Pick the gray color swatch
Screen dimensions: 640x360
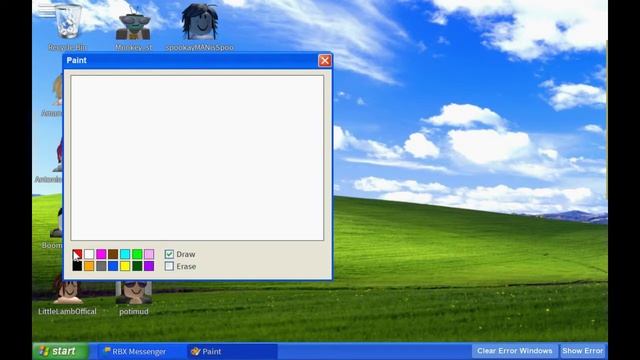(x=101, y=266)
